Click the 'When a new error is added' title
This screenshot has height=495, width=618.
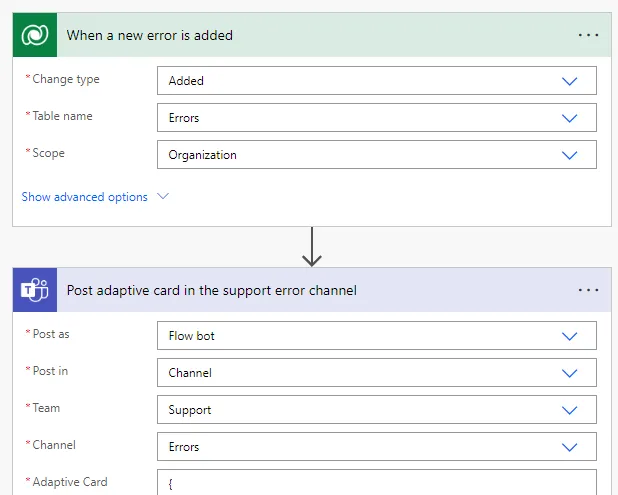pyautogui.click(x=149, y=35)
